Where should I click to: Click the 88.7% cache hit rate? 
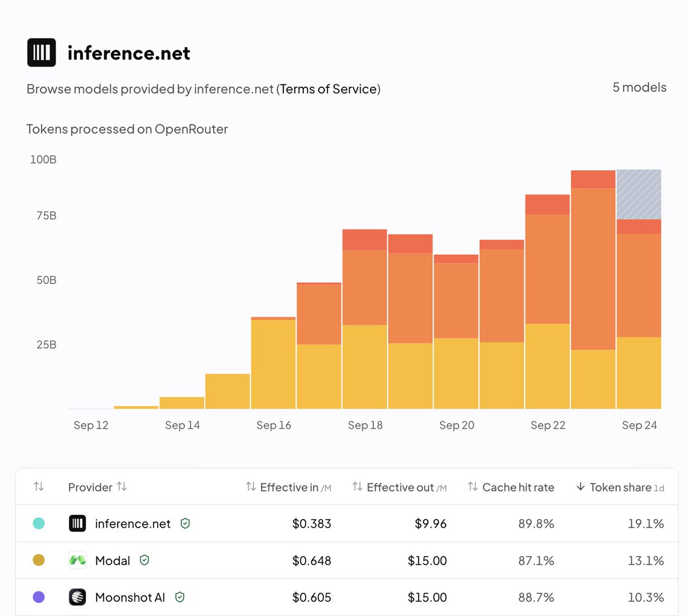coord(536,597)
